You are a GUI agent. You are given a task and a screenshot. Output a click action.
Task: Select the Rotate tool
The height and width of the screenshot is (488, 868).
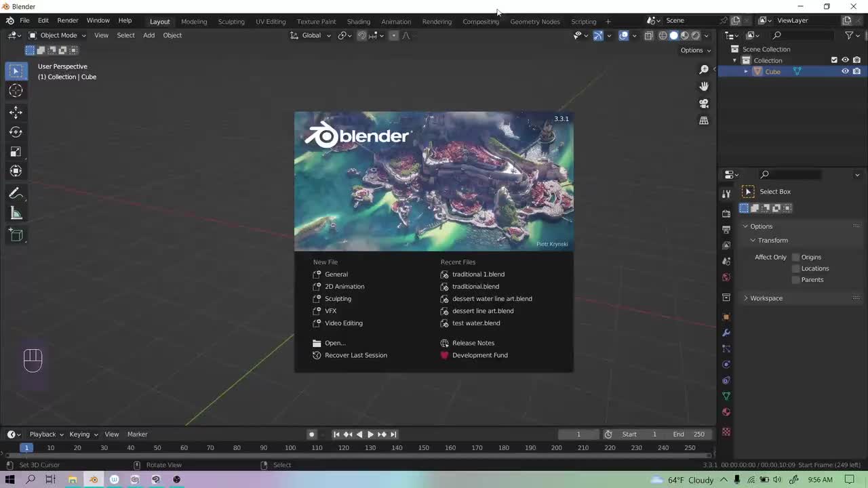(x=16, y=132)
